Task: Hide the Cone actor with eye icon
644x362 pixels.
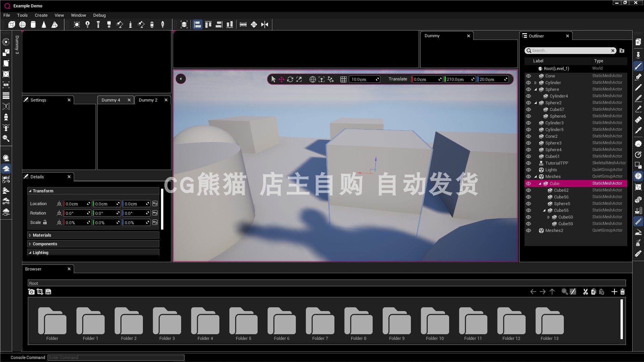Action: point(528,76)
